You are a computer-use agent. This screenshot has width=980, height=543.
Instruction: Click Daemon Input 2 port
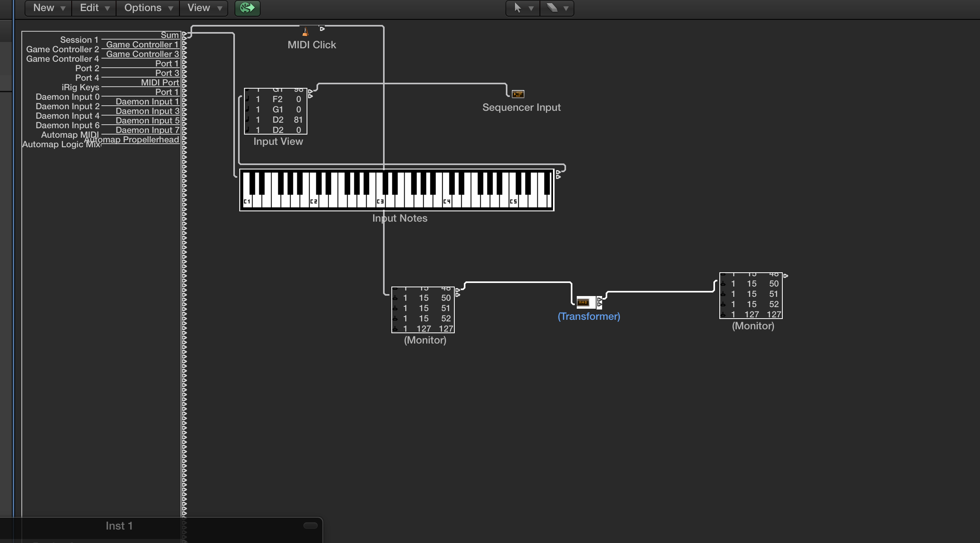(68, 106)
